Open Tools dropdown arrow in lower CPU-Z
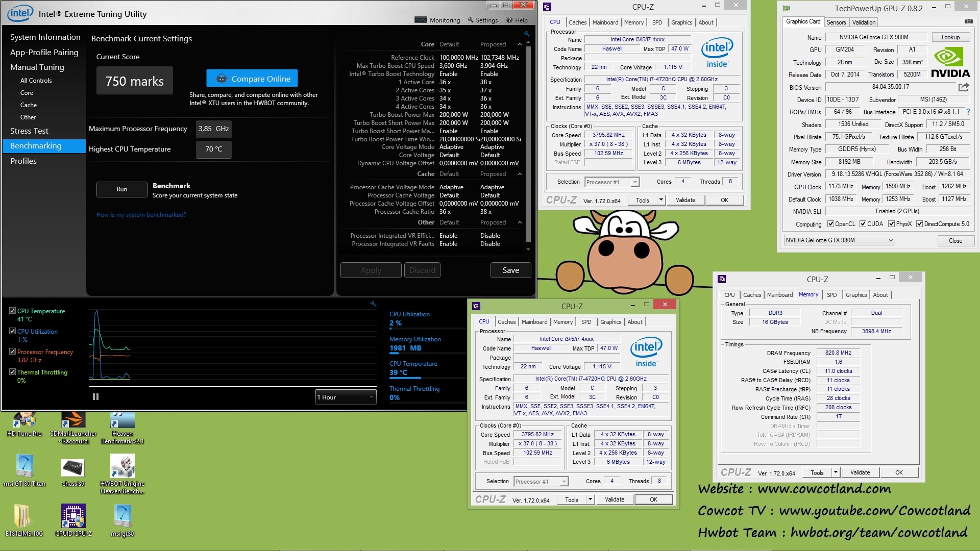 click(x=590, y=499)
